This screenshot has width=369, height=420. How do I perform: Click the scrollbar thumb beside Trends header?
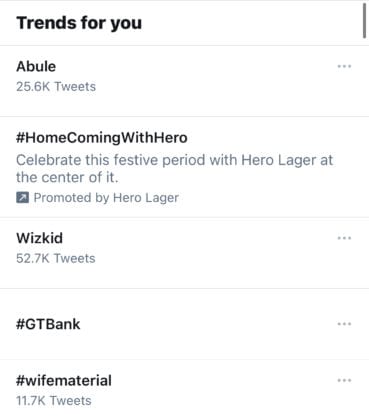[364, 21]
